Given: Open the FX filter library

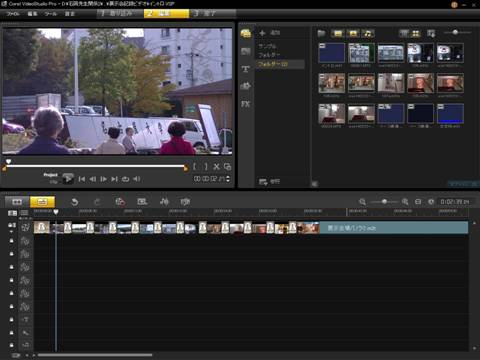Looking at the screenshot, I should tap(246, 104).
